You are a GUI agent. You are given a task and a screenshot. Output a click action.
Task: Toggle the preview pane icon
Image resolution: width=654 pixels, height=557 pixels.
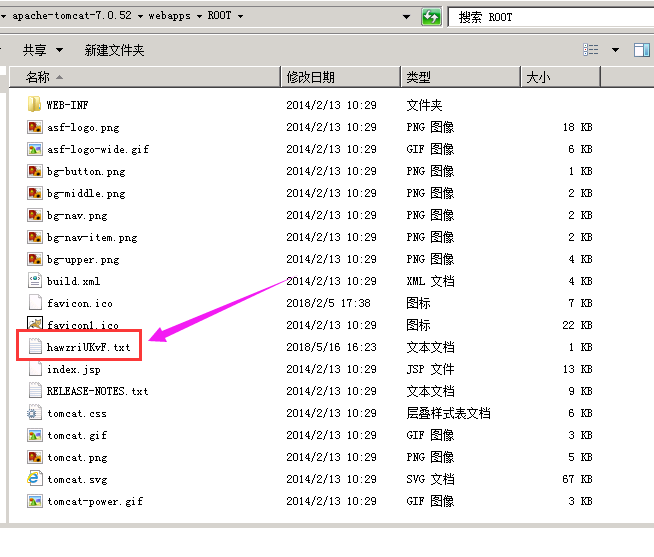tap(641, 50)
